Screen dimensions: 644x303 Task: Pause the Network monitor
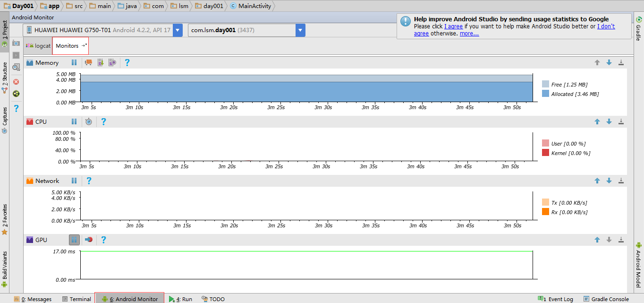coord(74,181)
